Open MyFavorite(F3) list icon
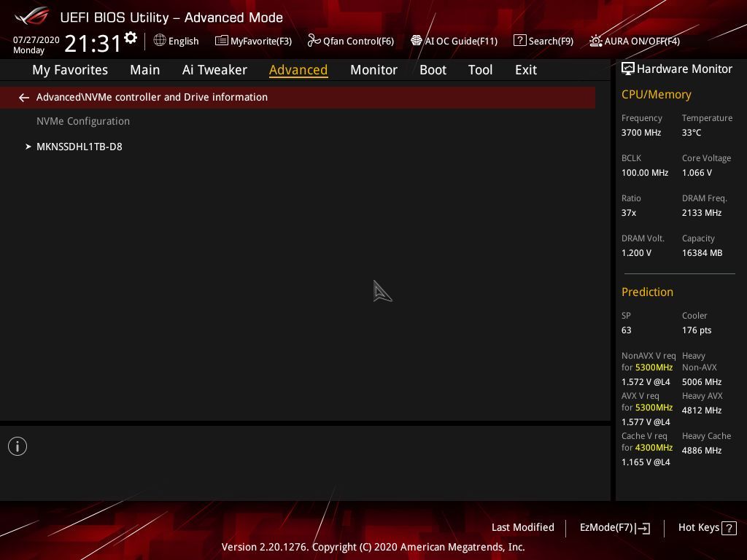747x560 pixels. (x=221, y=41)
